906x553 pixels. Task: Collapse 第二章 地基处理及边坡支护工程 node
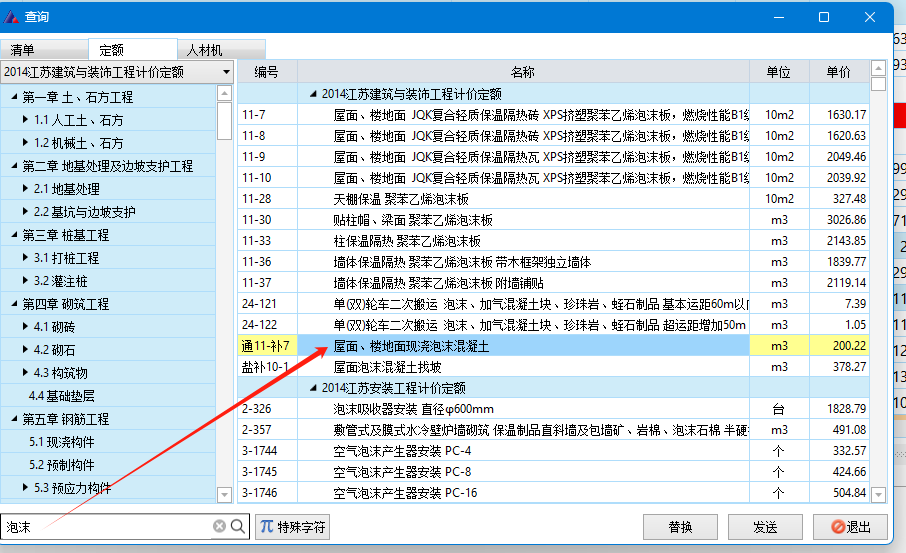[x=14, y=166]
